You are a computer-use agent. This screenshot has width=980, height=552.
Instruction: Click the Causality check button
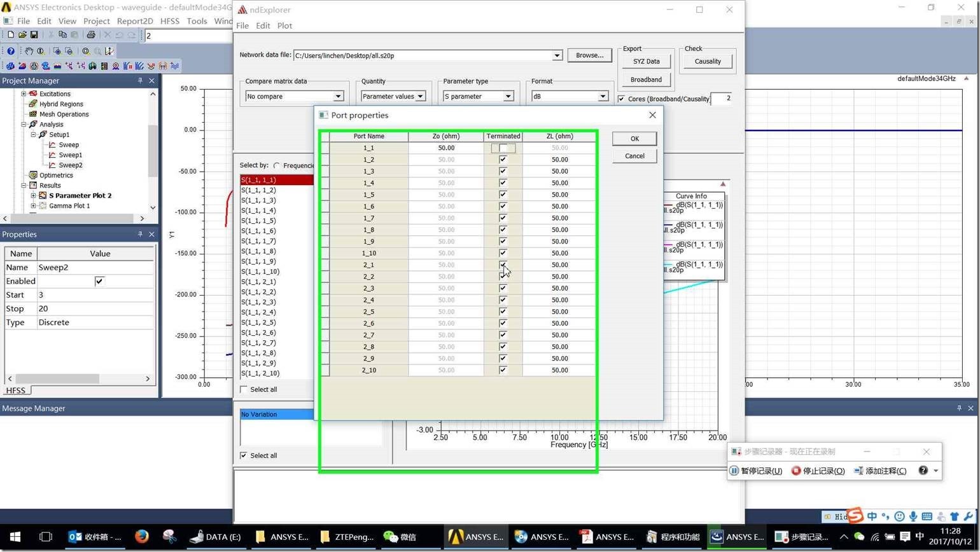coord(708,61)
